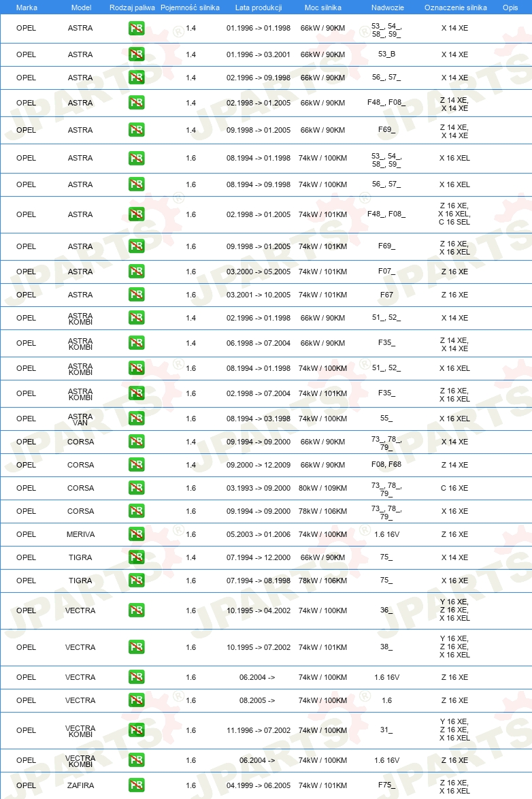
Task: Click the fuel icon in the ASTRA F67 row
Action: pyautogui.click(x=136, y=295)
